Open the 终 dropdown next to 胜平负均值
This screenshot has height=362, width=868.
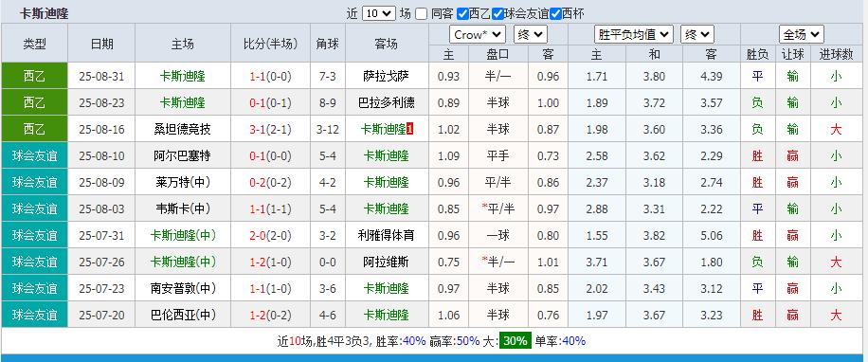[696, 35]
